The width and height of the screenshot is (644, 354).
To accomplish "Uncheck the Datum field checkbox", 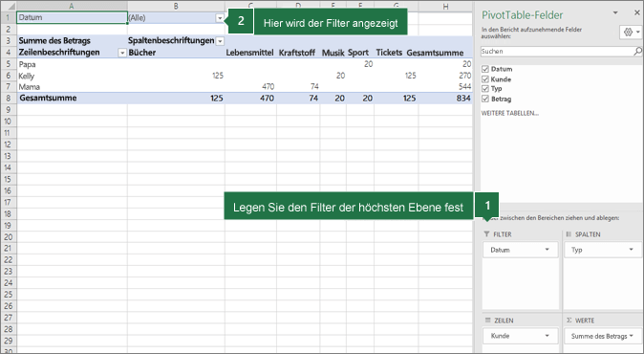I will (x=485, y=69).
